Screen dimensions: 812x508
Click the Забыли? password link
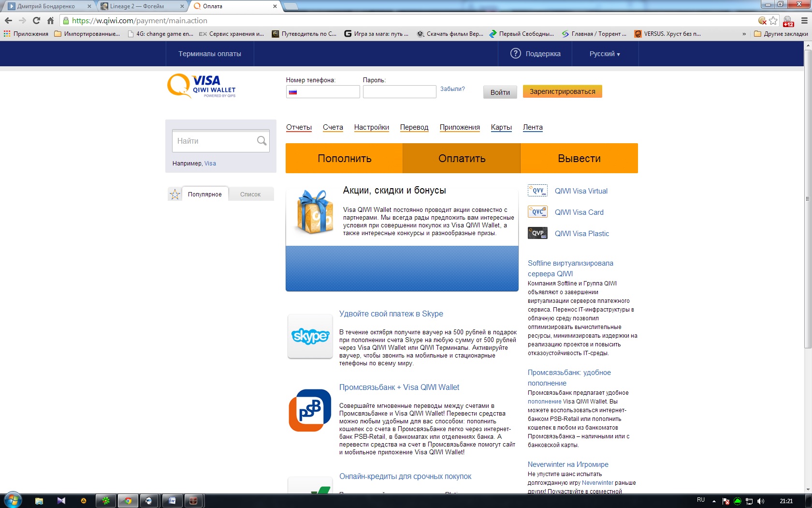(452, 89)
